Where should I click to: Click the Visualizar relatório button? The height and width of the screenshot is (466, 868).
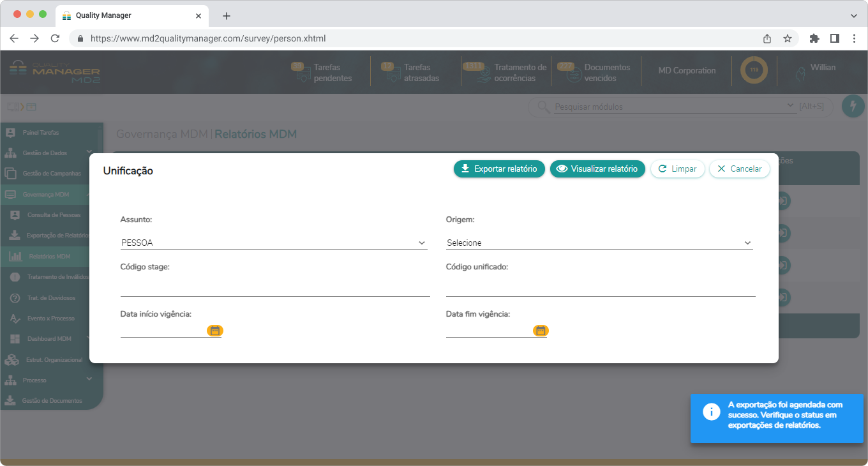(x=597, y=169)
